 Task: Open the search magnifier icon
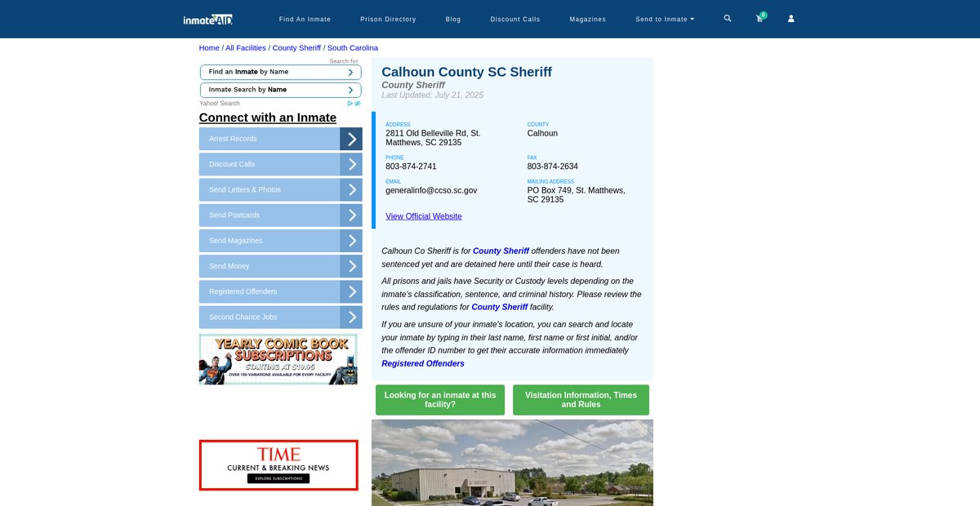point(728,18)
